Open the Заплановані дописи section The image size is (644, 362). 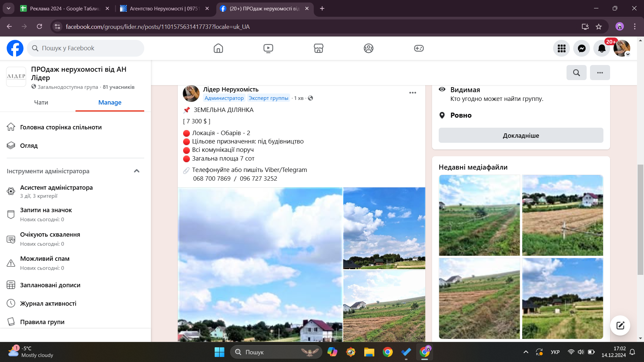(50, 285)
